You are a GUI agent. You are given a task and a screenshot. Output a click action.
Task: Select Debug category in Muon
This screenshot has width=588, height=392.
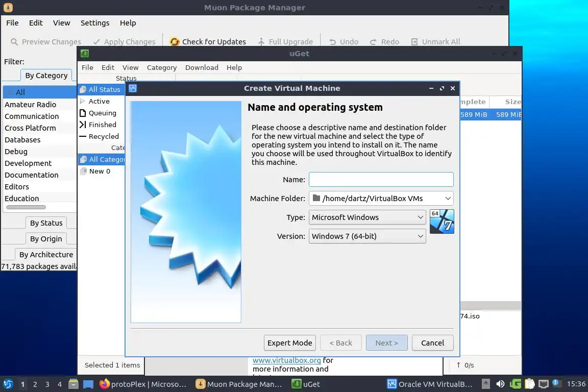pos(40,152)
